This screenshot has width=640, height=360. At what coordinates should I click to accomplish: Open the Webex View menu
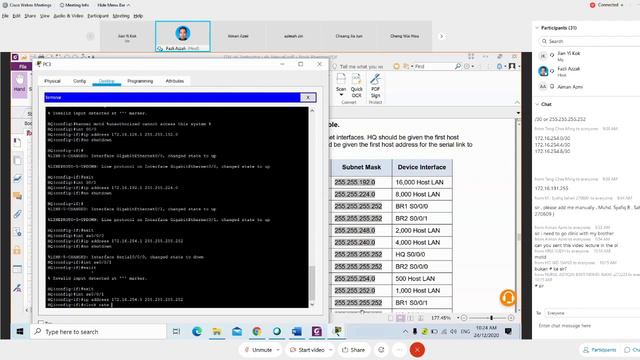44,16
